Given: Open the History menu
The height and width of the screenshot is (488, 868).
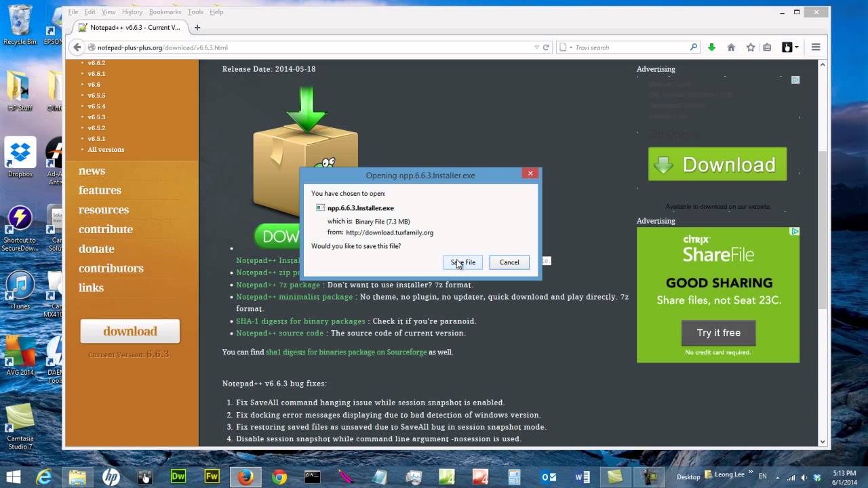Looking at the screenshot, I should tap(132, 12).
